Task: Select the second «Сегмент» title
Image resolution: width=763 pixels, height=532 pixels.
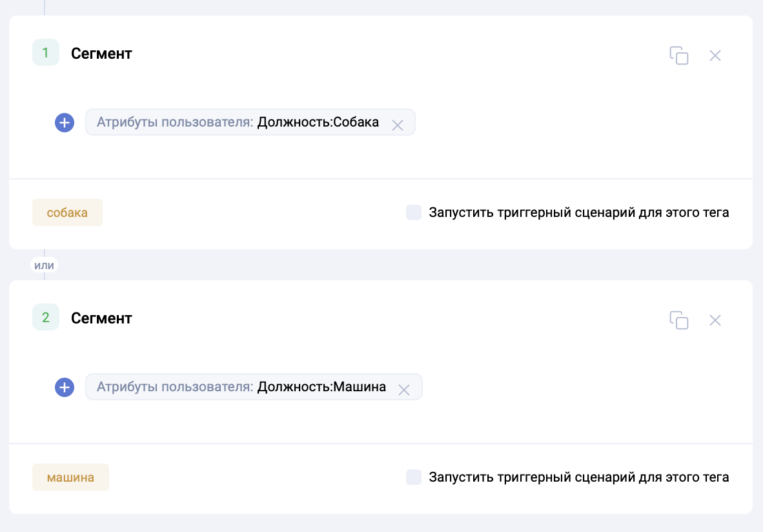Action: (101, 318)
